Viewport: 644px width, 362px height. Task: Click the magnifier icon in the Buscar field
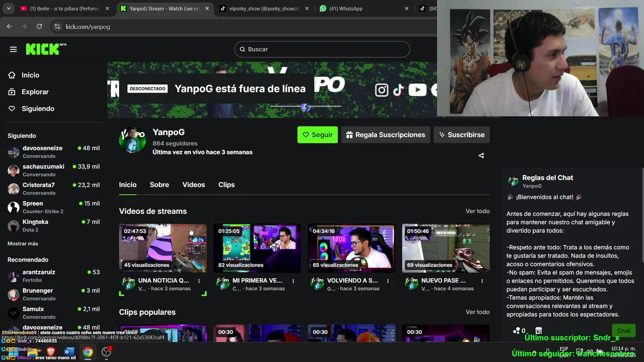(243, 49)
